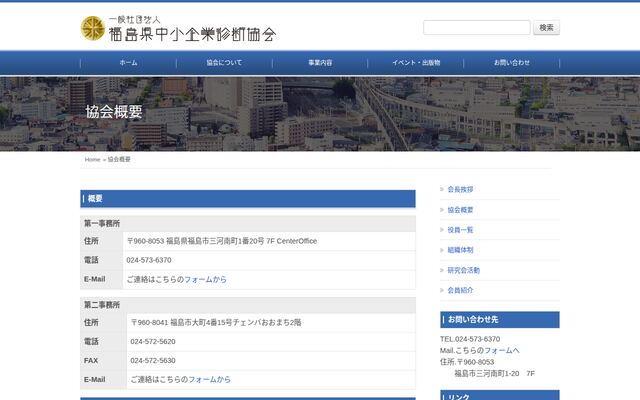Click the フォームへ link in the お問い合わせ先 box
The height and width of the screenshot is (400, 640).
(502, 351)
